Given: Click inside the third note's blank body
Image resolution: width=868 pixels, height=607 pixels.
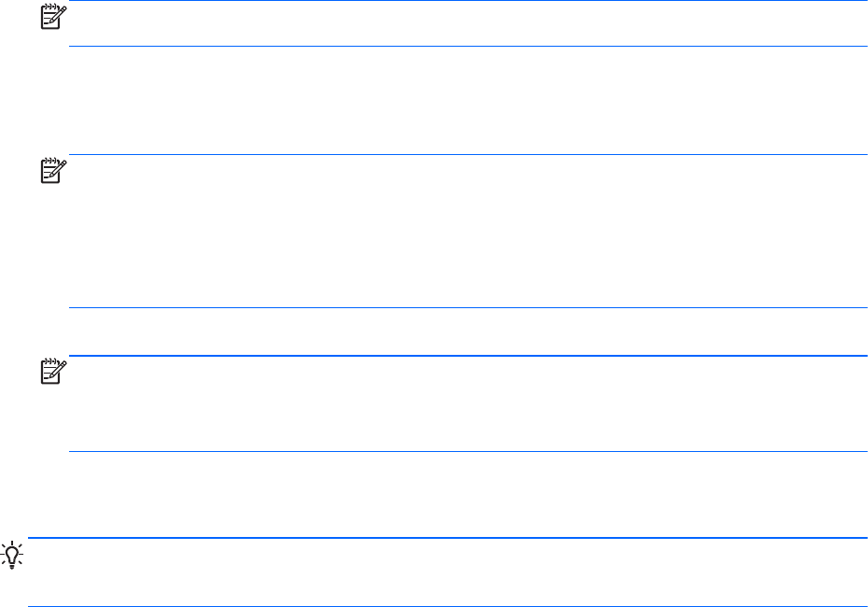Looking at the screenshot, I should pyautogui.click(x=467, y=403).
